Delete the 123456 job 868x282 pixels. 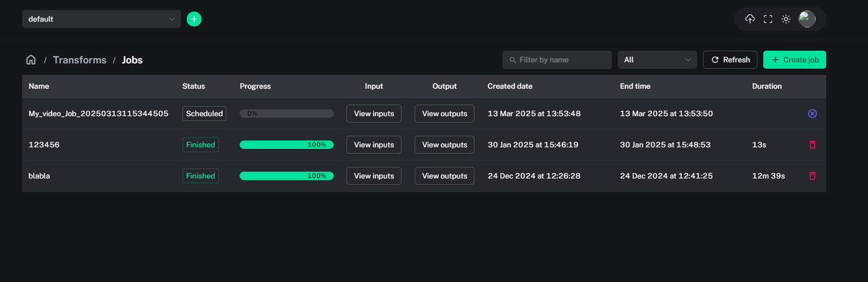[812, 145]
